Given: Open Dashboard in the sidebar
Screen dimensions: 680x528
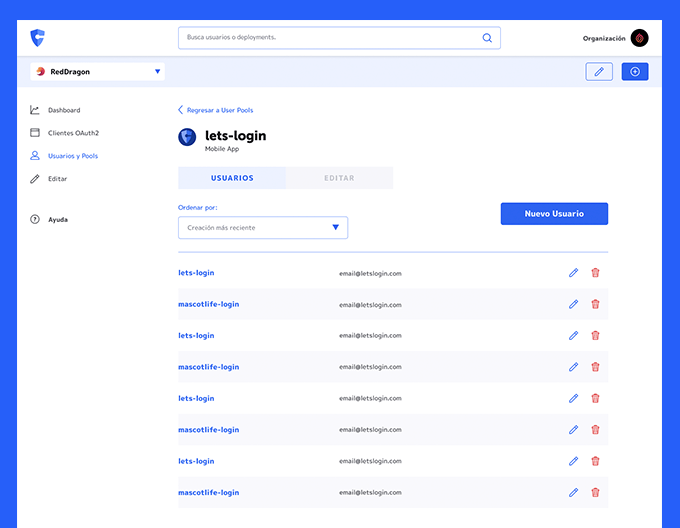Looking at the screenshot, I should coord(63,110).
